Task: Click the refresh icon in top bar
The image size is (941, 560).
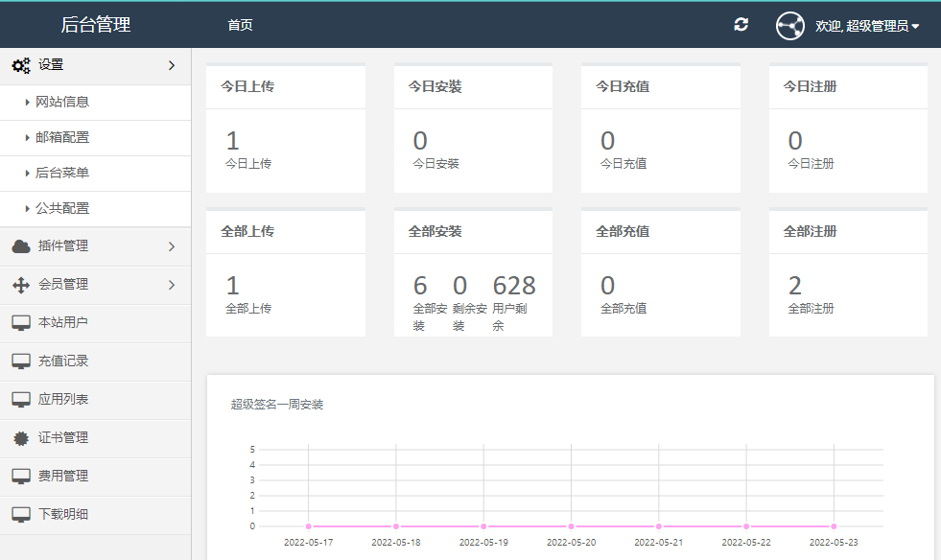Action: tap(741, 25)
